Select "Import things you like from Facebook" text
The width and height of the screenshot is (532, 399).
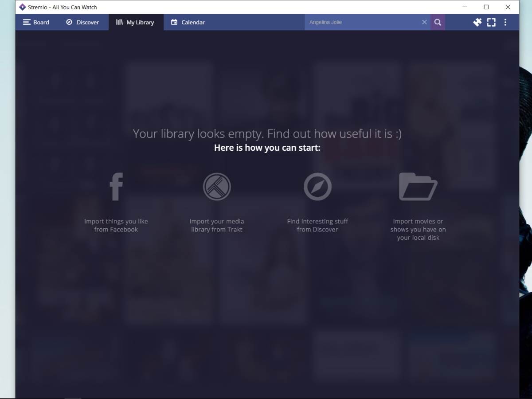point(116,225)
